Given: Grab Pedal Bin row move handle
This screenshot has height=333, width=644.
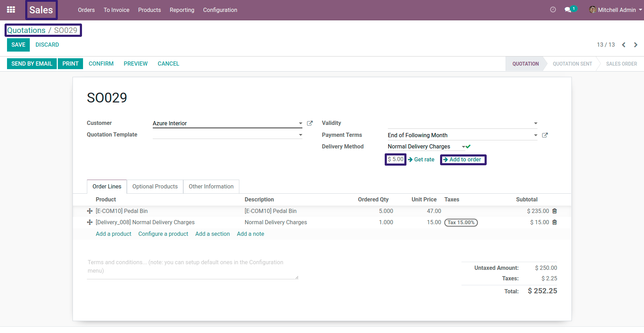Looking at the screenshot, I should pos(90,211).
